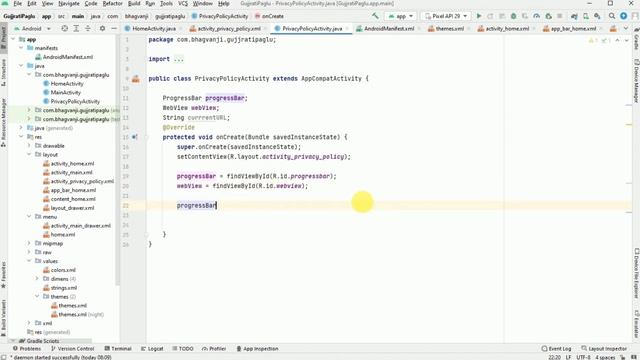Switch to activity_privacy_policy.xml tab
Screen dimensions: 640x360
coord(229,29)
